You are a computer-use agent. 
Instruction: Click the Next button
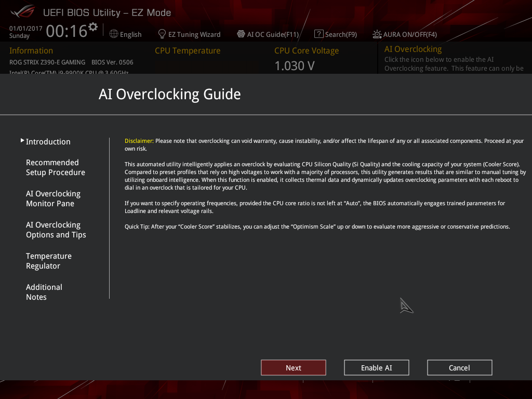point(294,367)
